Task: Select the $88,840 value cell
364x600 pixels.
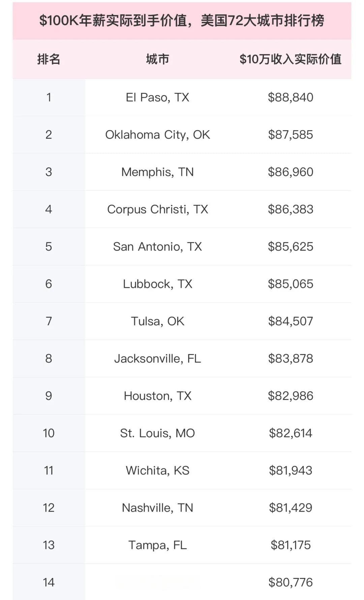Action: tap(291, 98)
